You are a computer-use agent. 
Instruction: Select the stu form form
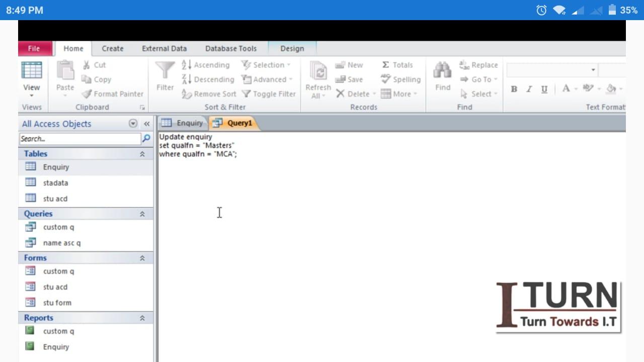(x=86, y=303)
